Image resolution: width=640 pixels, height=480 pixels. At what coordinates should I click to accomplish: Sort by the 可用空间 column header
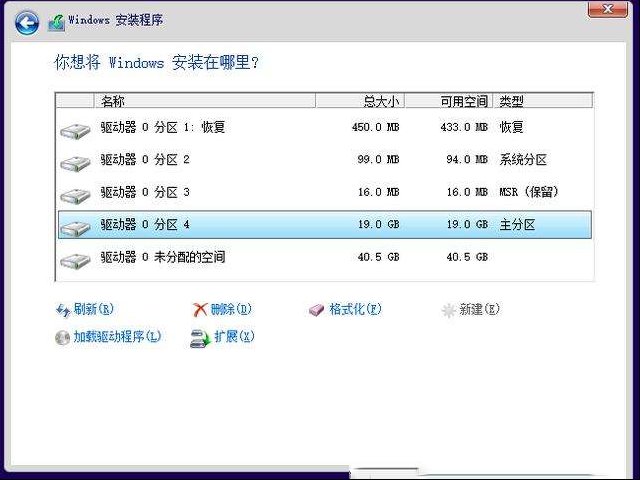(449, 101)
